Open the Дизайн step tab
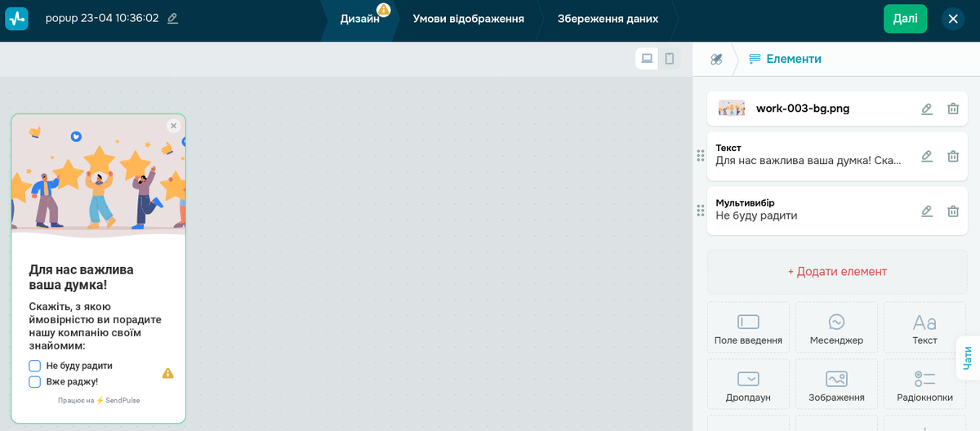This screenshot has height=431, width=980. pos(360,18)
